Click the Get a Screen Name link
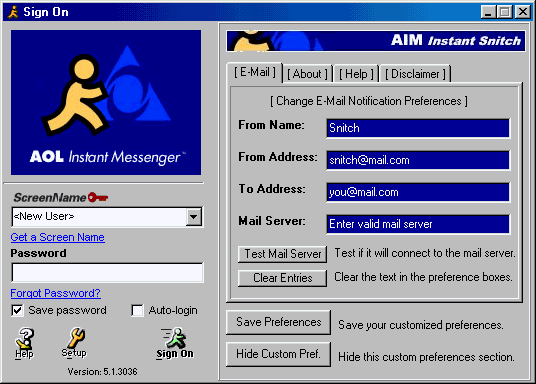This screenshot has width=536, height=384. coord(57,237)
